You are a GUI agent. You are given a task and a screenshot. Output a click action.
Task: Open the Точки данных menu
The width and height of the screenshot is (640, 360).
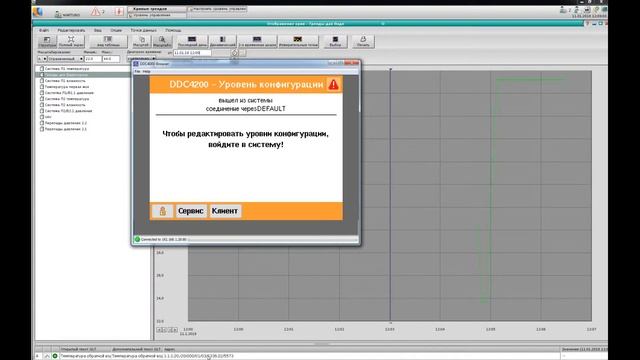pyautogui.click(x=143, y=30)
